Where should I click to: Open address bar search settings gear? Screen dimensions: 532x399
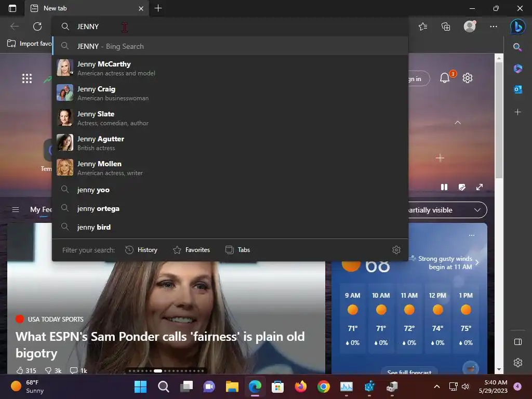pos(396,250)
